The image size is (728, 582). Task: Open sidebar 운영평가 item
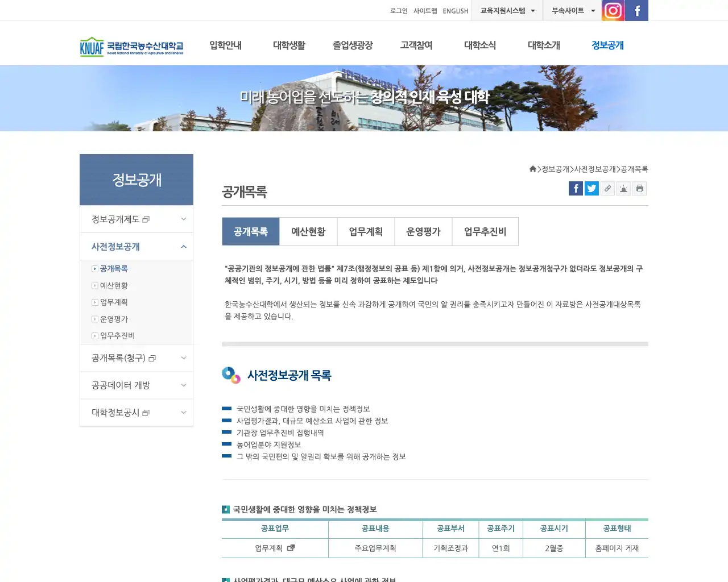[x=114, y=319]
